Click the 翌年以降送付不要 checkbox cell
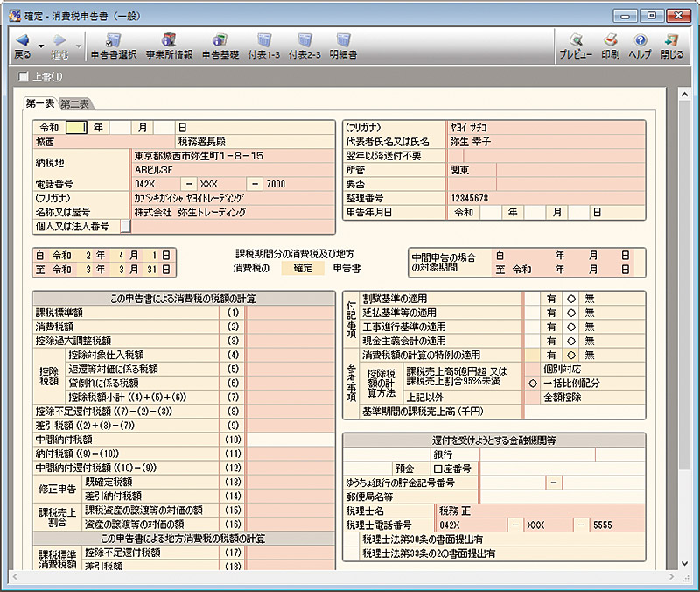 (455, 156)
